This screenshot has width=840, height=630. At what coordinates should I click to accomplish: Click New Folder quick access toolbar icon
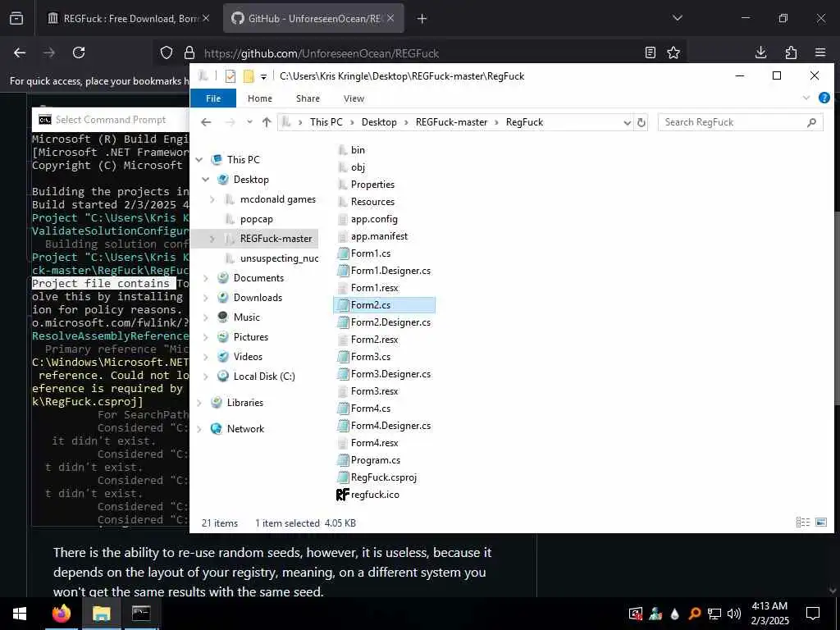(248, 76)
